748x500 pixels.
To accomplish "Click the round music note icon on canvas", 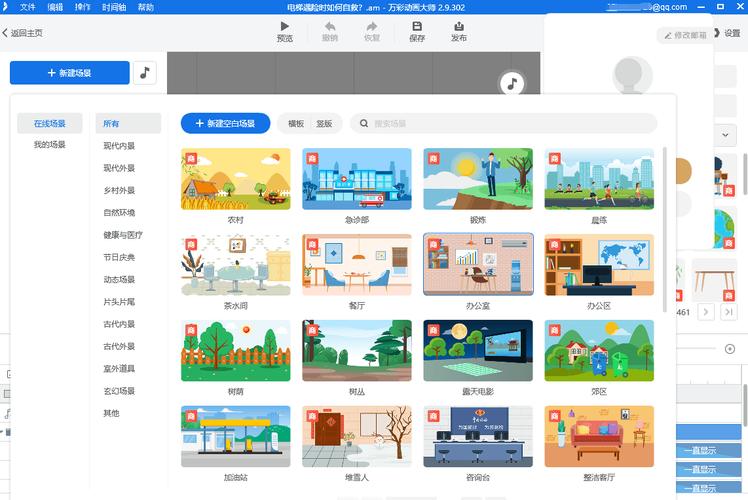I will 512,83.
